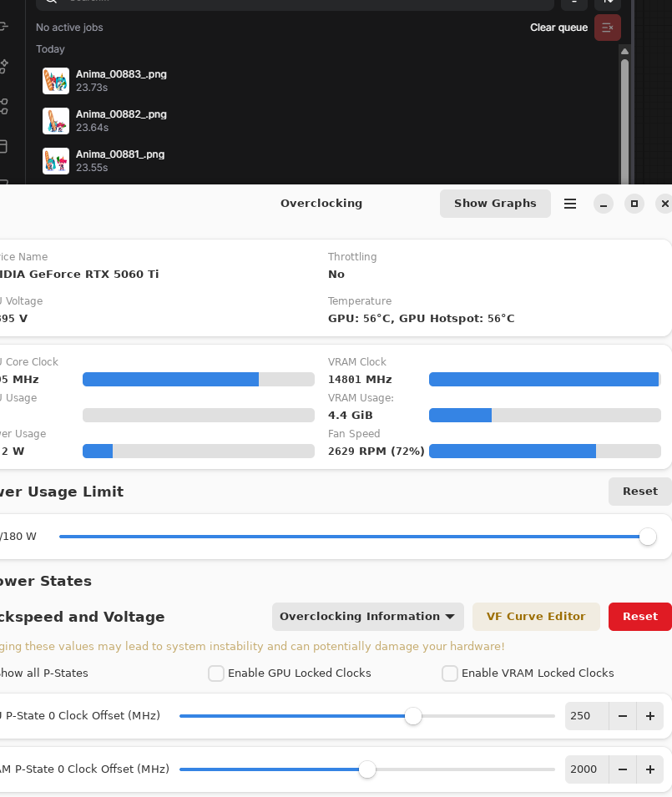672x797 pixels.
Task: Click the Clear queue label text
Action: click(559, 28)
